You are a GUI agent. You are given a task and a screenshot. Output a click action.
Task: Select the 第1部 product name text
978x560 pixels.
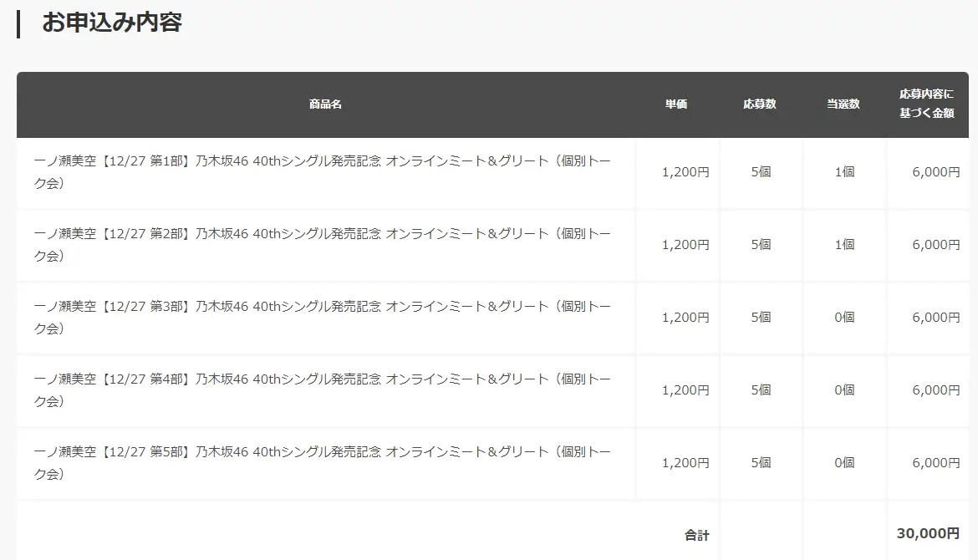(x=322, y=172)
